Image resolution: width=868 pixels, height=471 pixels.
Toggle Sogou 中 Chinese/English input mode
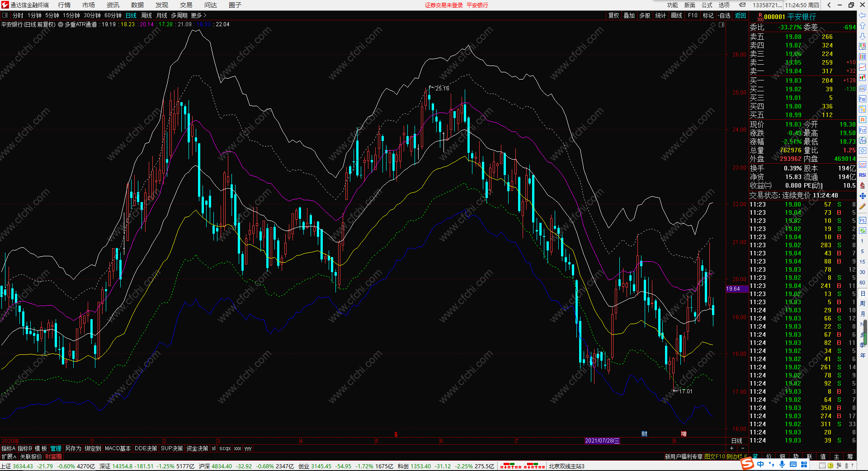click(x=760, y=464)
